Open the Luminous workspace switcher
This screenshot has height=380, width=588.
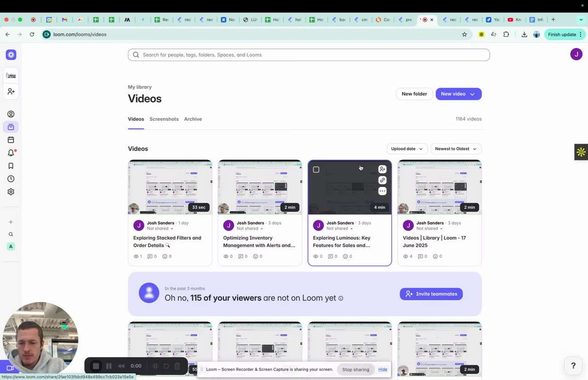click(x=11, y=75)
